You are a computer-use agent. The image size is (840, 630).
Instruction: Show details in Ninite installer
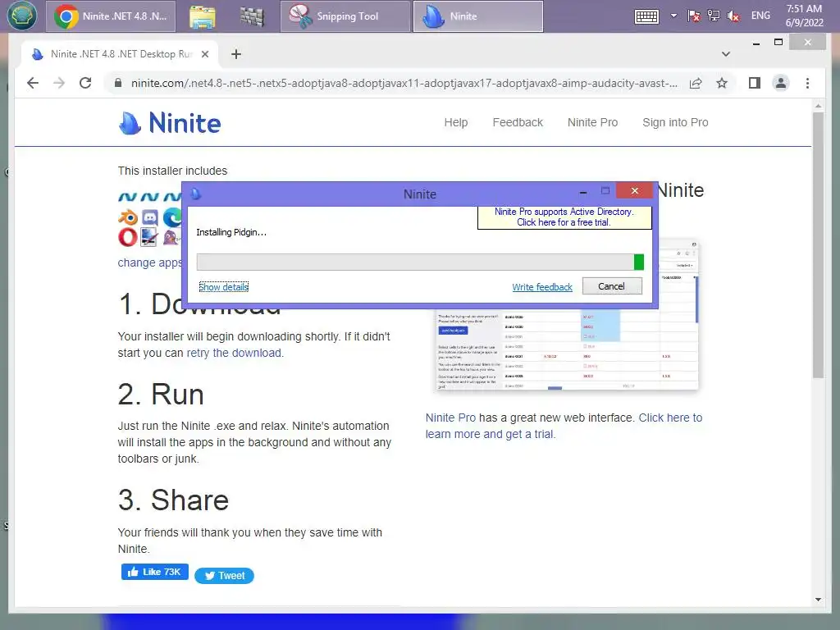[x=223, y=287]
